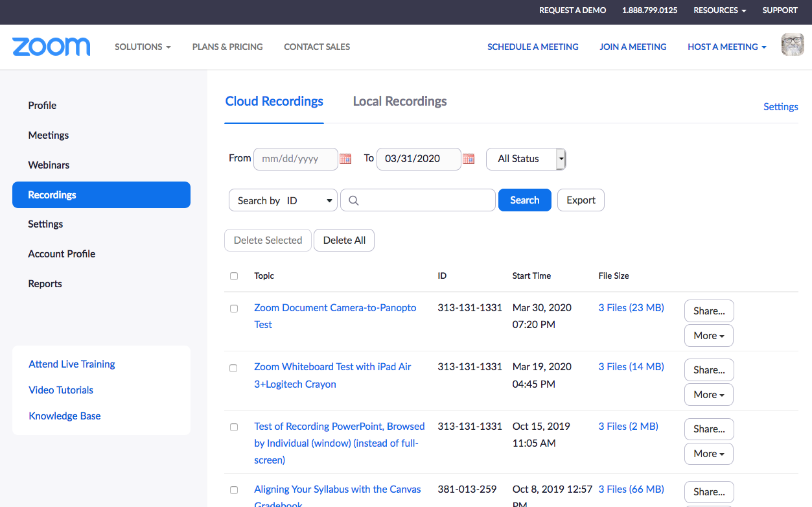Viewport: 812px width, 507px height.
Task: Check the Zoom Whiteboard Test row checkbox
Action: tap(234, 368)
